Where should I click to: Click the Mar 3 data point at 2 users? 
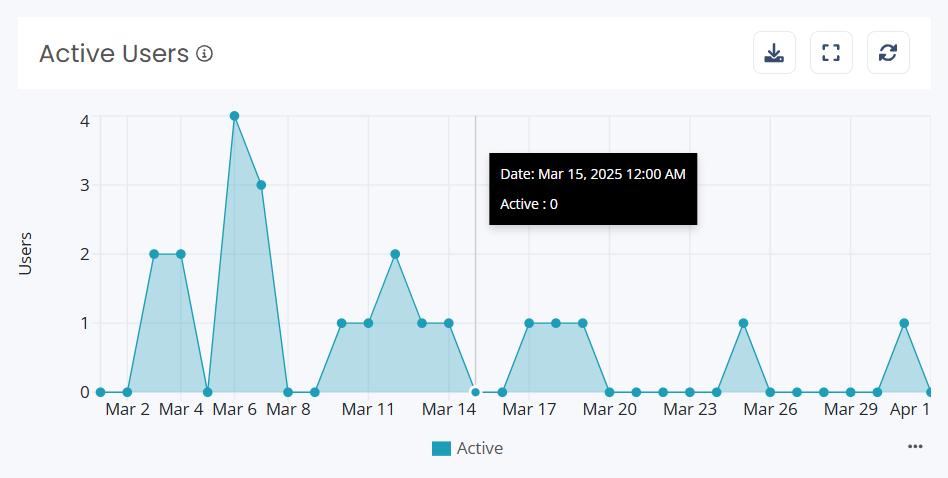(x=154, y=254)
